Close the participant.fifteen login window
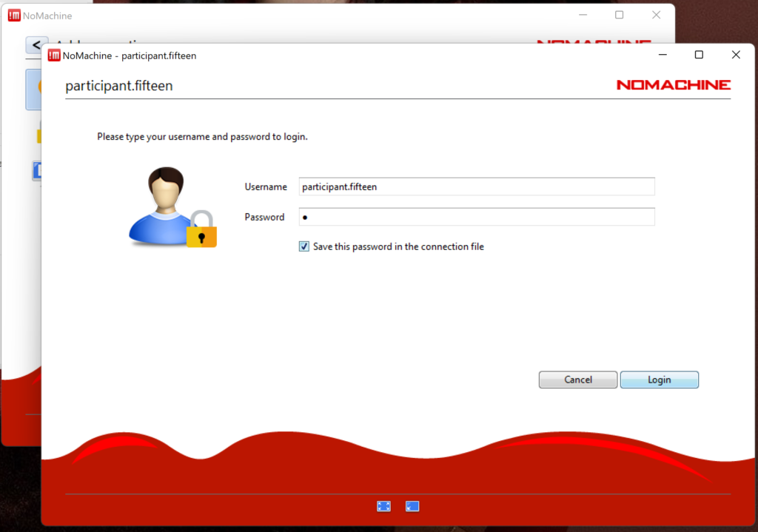Screen dimensions: 758x532 pos(735,55)
